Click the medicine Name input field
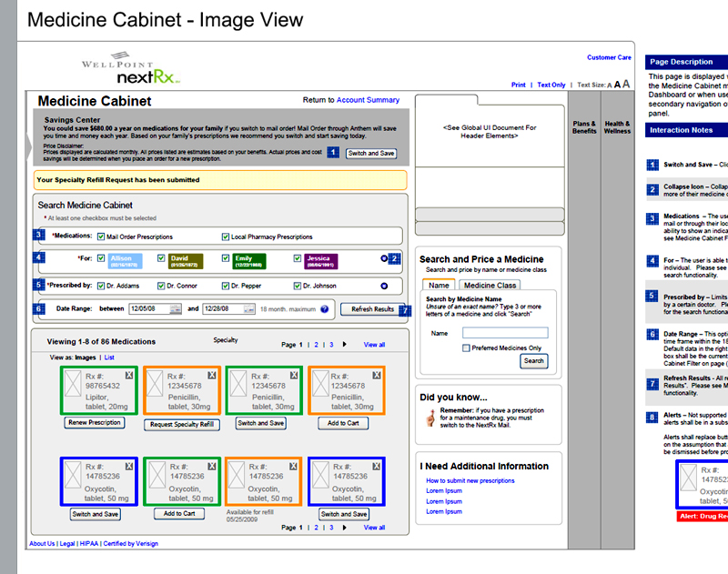The width and height of the screenshot is (728, 574). click(504, 333)
